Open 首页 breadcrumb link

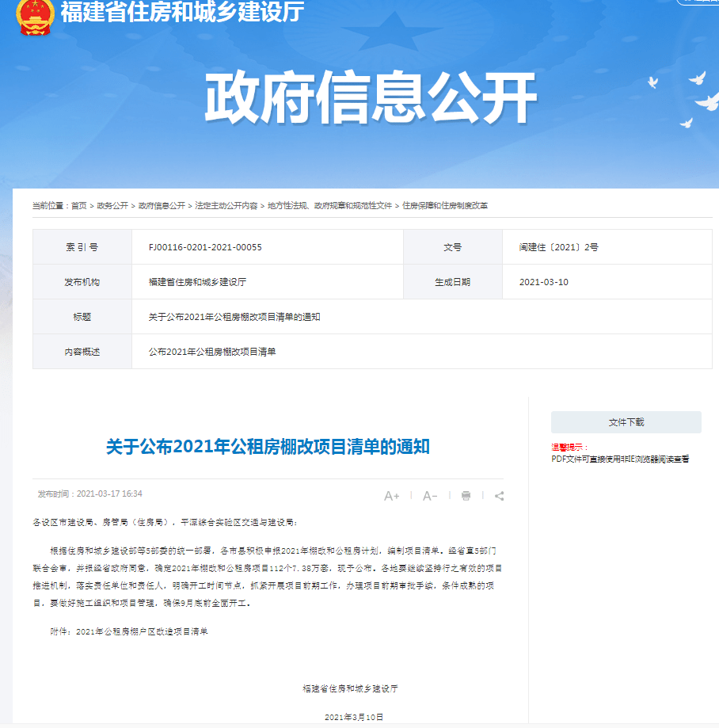pyautogui.click(x=79, y=206)
